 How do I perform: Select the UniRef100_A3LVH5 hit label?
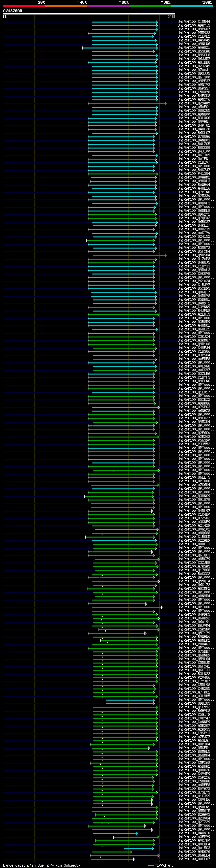coord(194,697)
